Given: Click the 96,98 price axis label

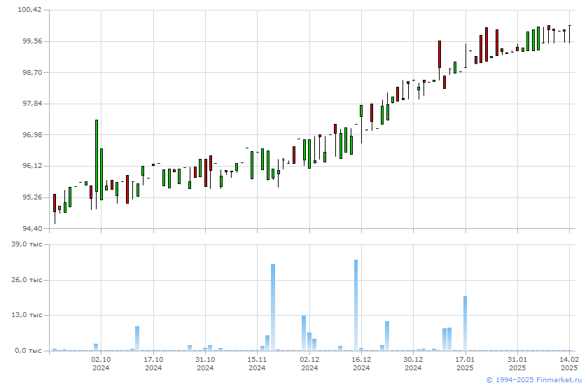Looking at the screenshot, I should point(32,134).
